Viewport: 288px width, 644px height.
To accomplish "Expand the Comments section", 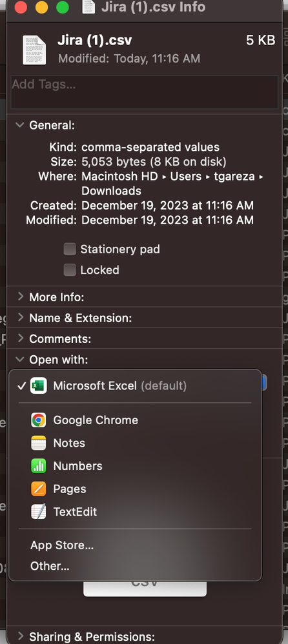I will pos(20,338).
